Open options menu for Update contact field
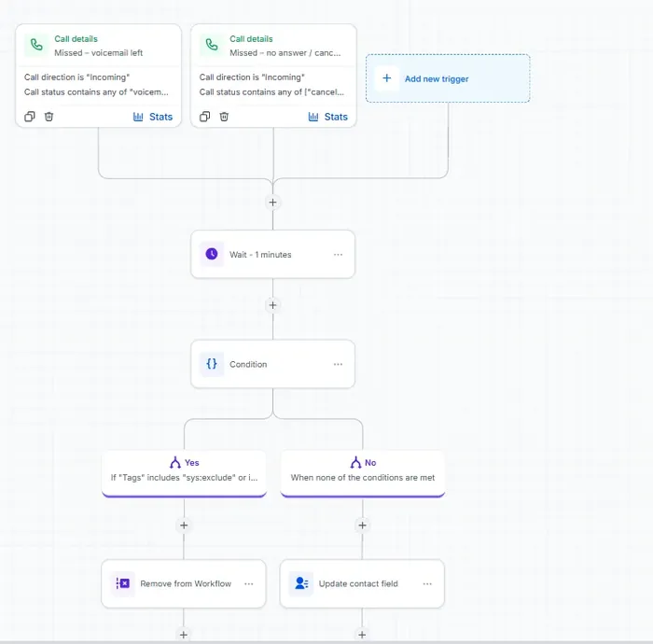The width and height of the screenshot is (653, 644). (427, 583)
